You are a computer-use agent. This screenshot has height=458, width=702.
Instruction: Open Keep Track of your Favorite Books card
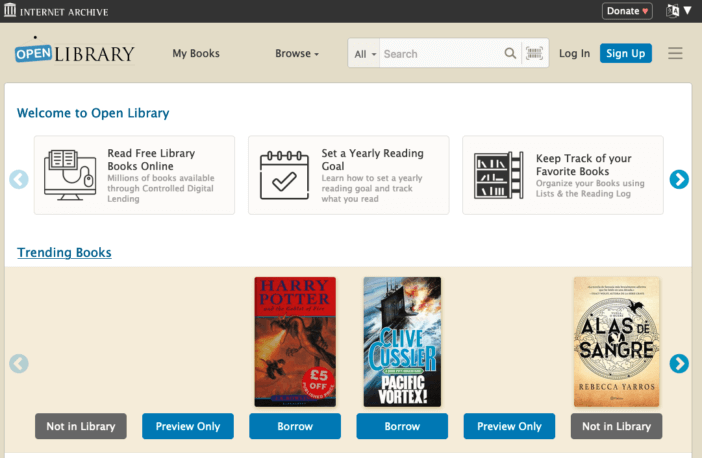coord(563,175)
